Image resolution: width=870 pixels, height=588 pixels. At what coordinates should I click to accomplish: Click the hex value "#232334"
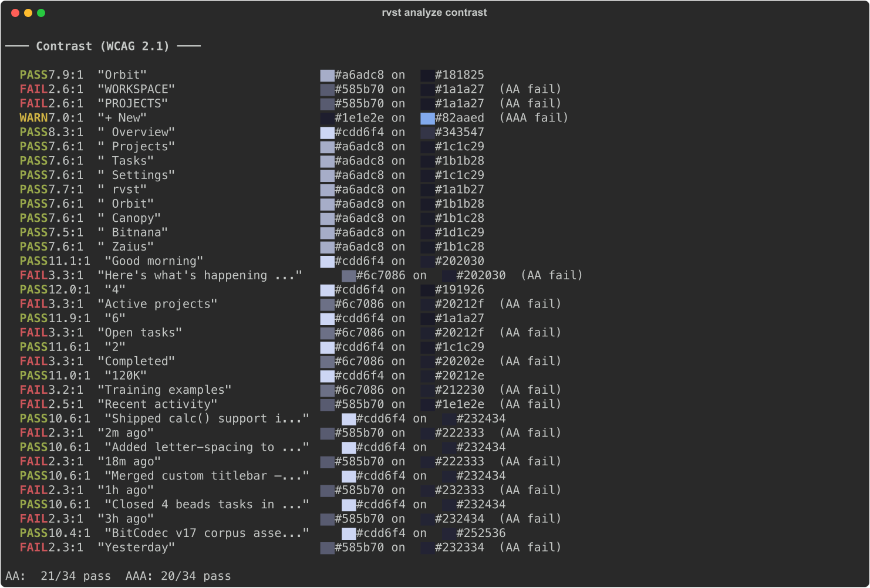[x=460, y=548]
